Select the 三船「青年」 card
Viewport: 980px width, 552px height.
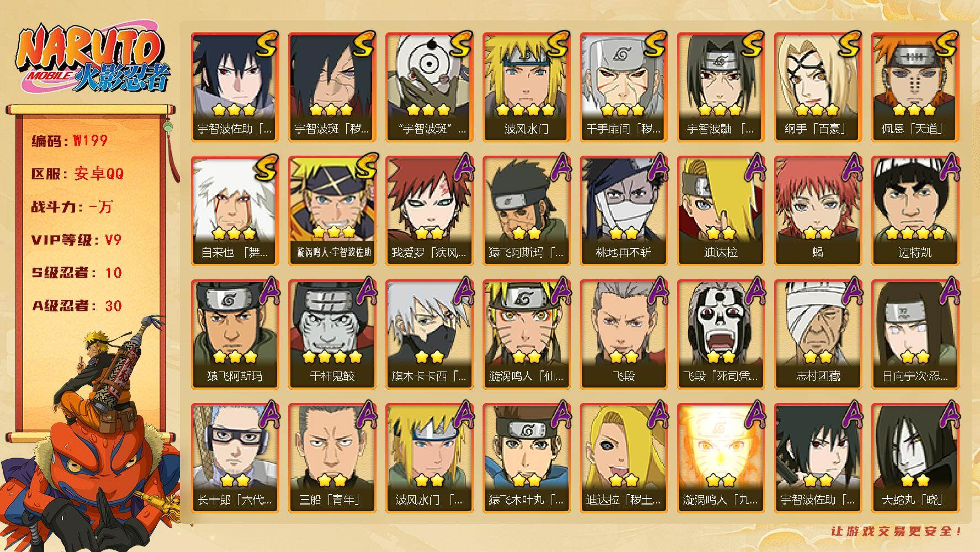(332, 458)
